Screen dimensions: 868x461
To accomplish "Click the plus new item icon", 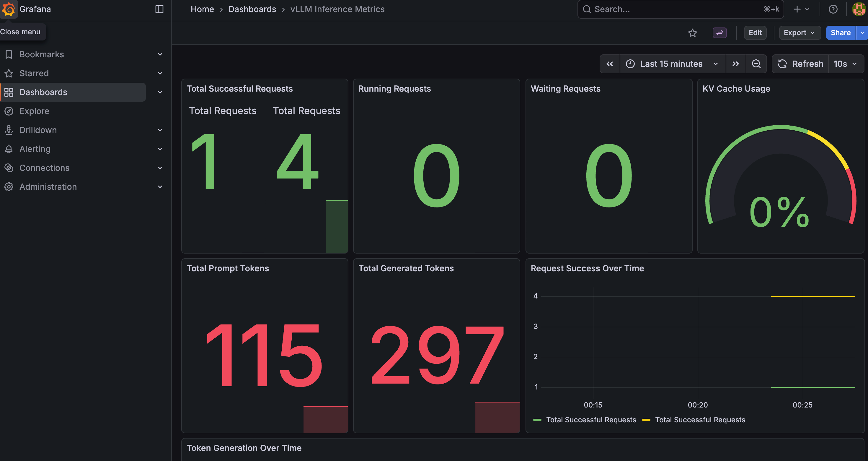I will coord(801,9).
